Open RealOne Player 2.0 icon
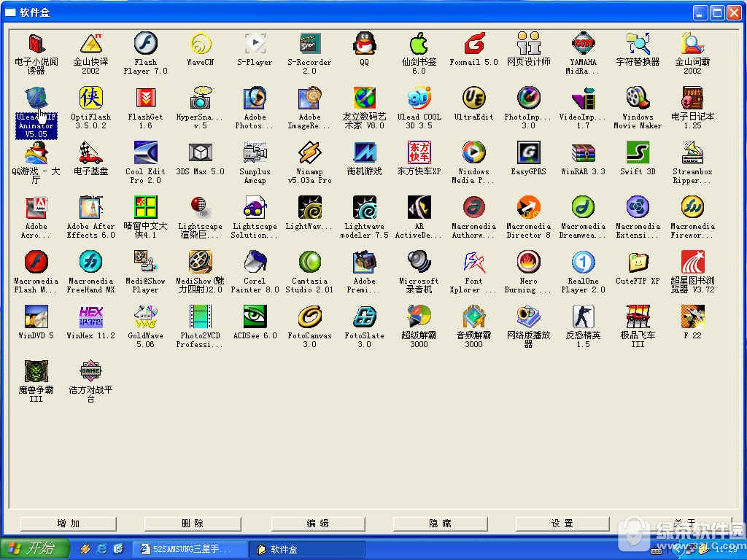 [583, 262]
